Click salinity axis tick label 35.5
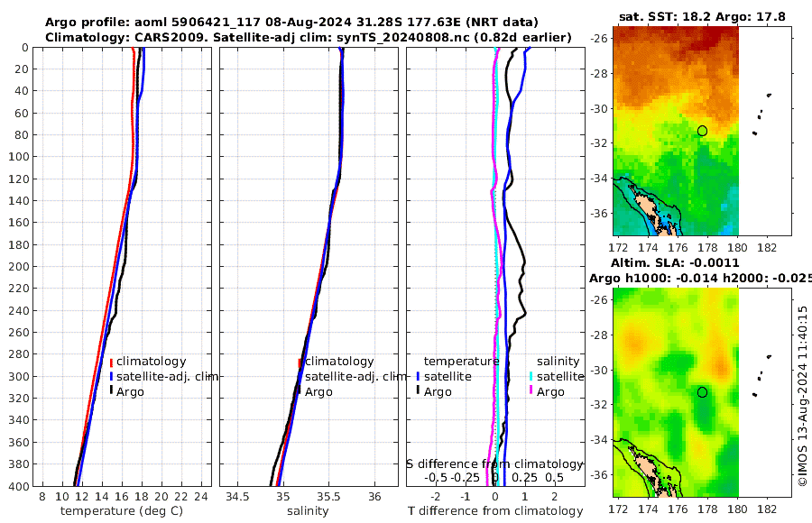The height and width of the screenshot is (523, 812). pyautogui.click(x=328, y=497)
